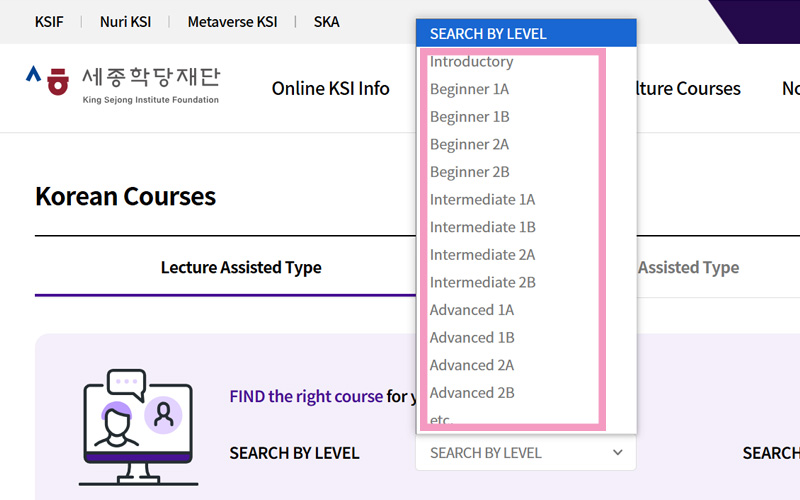Pick Intermediate 2B from the list
Viewport: 800px width, 500px height.
click(x=482, y=283)
